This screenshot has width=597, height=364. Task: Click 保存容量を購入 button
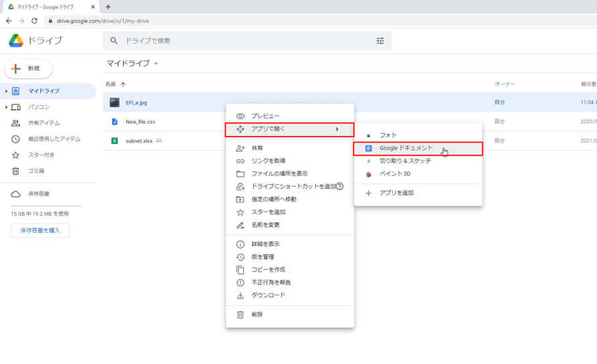40,230
